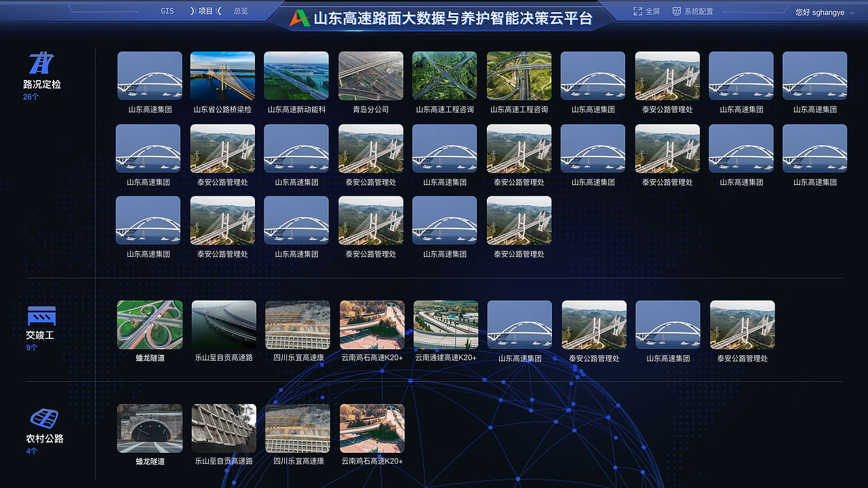Click the 交竣工 section icon
This screenshot has width=868, height=488.
41,317
